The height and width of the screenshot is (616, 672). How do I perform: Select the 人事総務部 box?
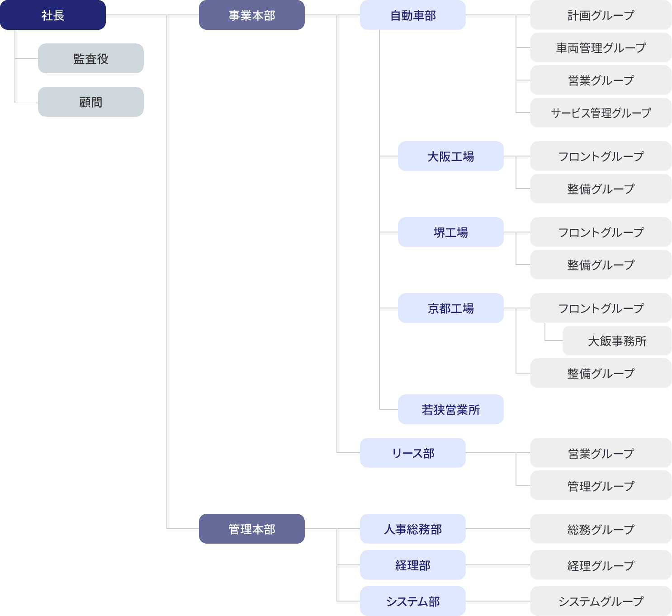click(413, 529)
